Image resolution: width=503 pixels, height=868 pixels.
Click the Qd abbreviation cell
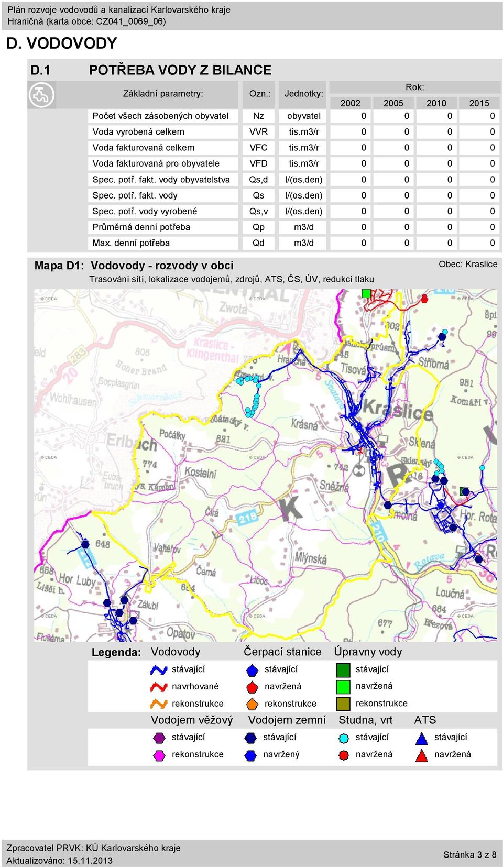258,243
